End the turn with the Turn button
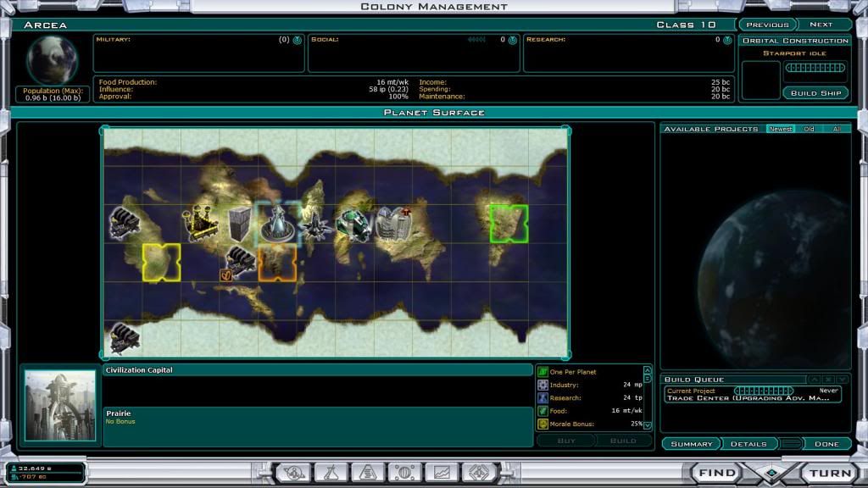This screenshot has height=488, width=868. pos(830,473)
